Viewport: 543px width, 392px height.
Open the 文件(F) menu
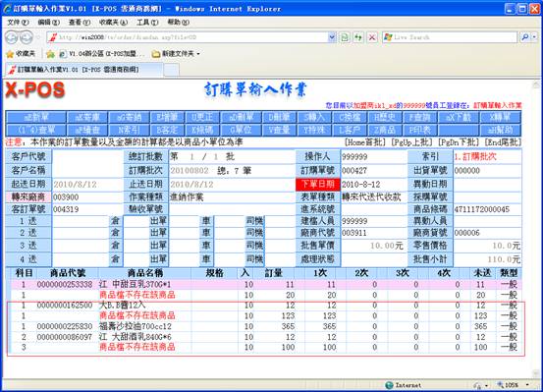18,23
